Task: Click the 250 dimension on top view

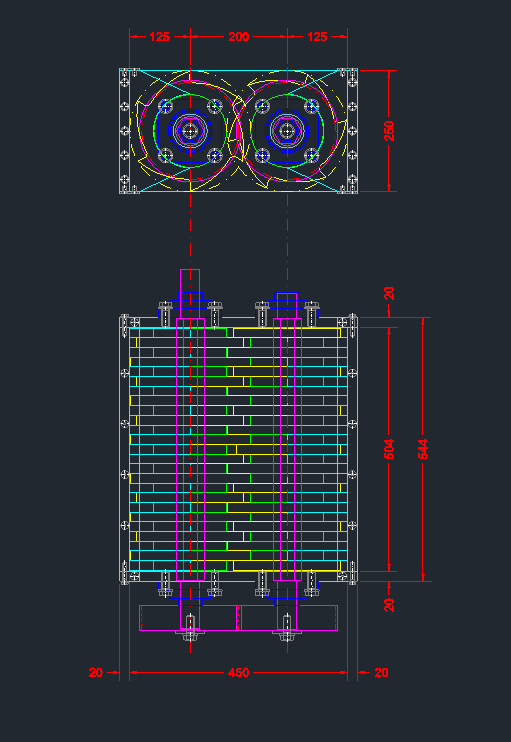Action: [389, 131]
